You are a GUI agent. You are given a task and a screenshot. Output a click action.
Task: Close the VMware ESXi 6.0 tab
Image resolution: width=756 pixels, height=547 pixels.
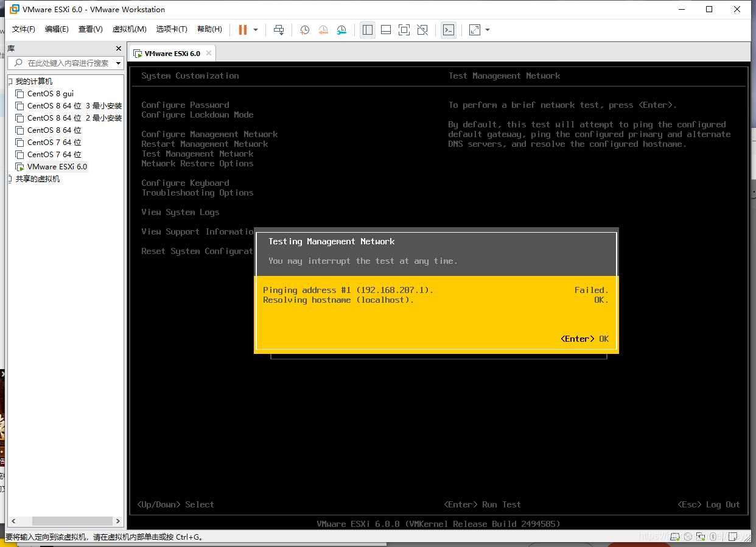tap(209, 53)
